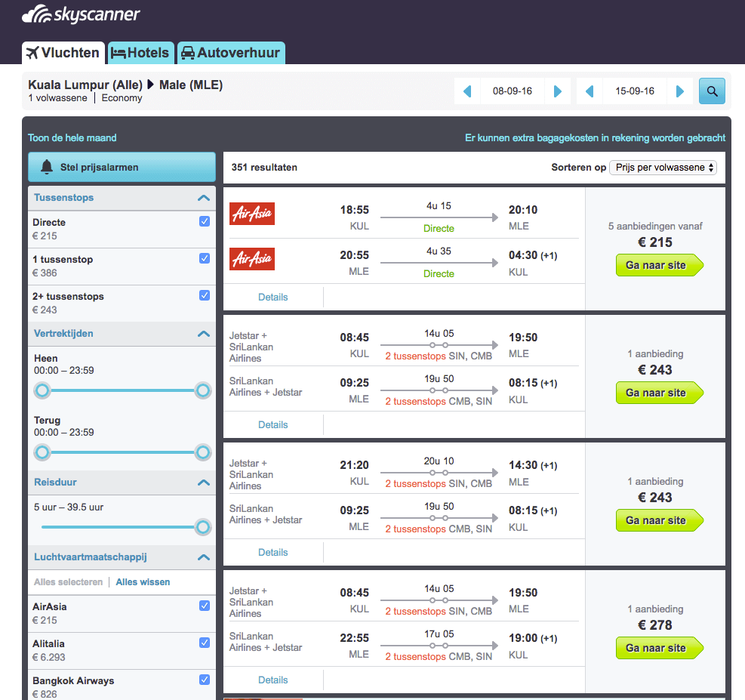
Task: Click the 08-09-16 departure date field
Action: coord(513,91)
